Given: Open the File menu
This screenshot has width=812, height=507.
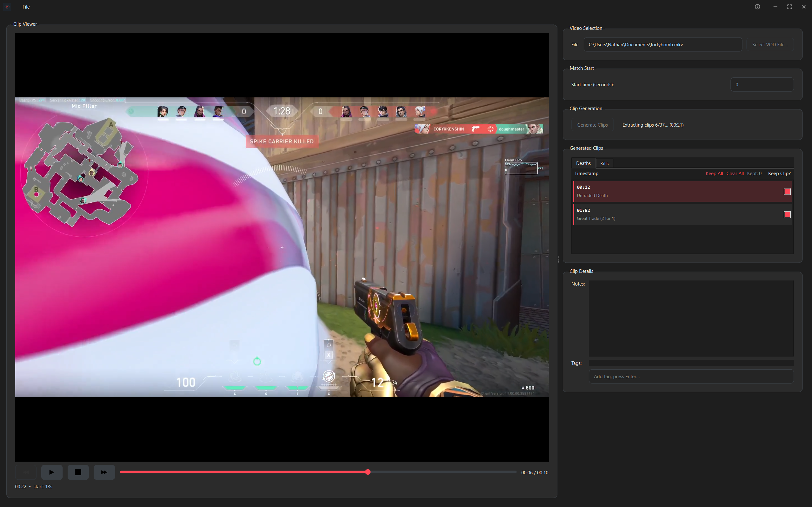Looking at the screenshot, I should click(26, 7).
